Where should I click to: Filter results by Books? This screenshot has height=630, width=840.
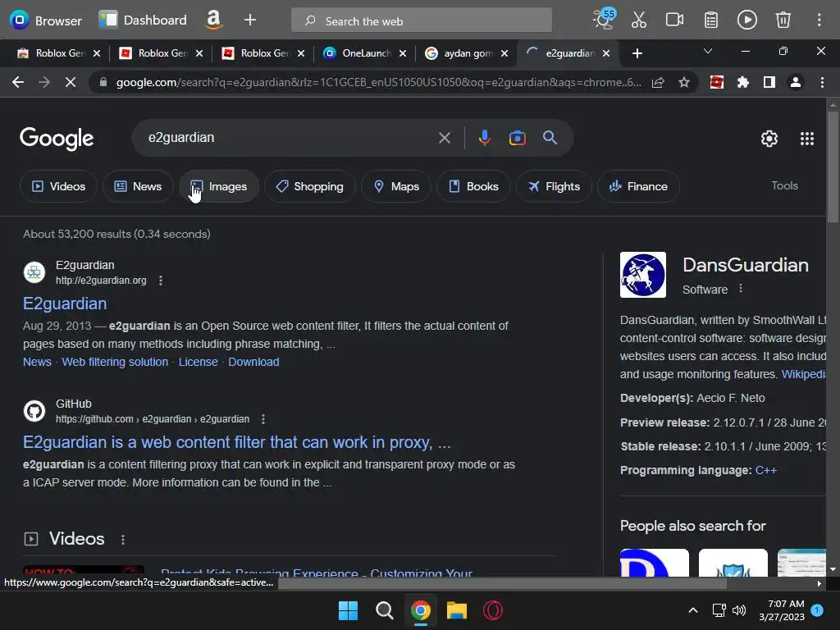tap(473, 186)
